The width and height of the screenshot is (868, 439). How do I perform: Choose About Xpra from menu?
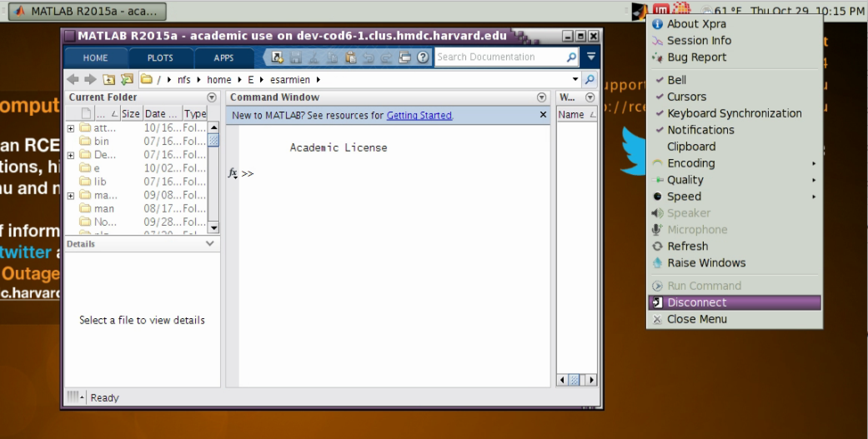tap(734, 24)
